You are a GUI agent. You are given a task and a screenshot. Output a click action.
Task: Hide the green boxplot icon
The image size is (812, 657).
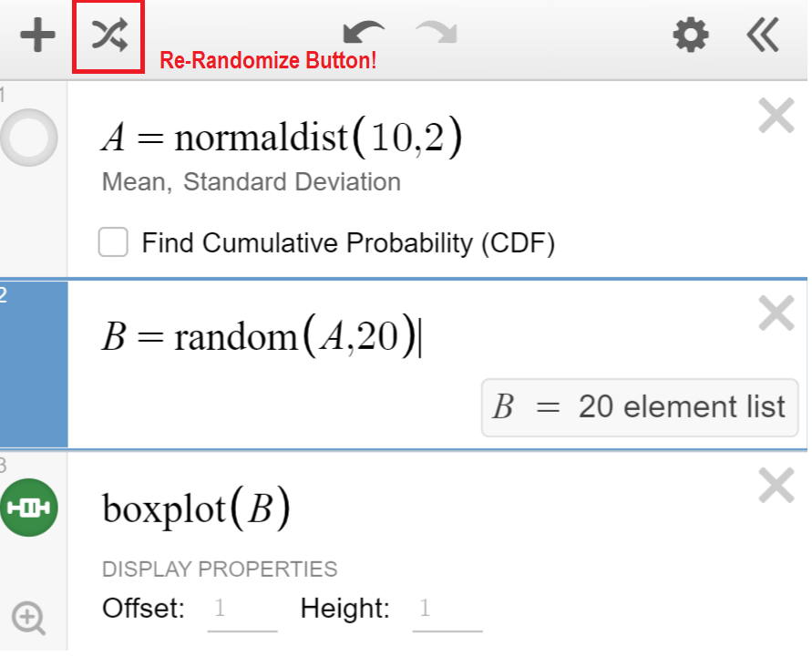tap(29, 508)
